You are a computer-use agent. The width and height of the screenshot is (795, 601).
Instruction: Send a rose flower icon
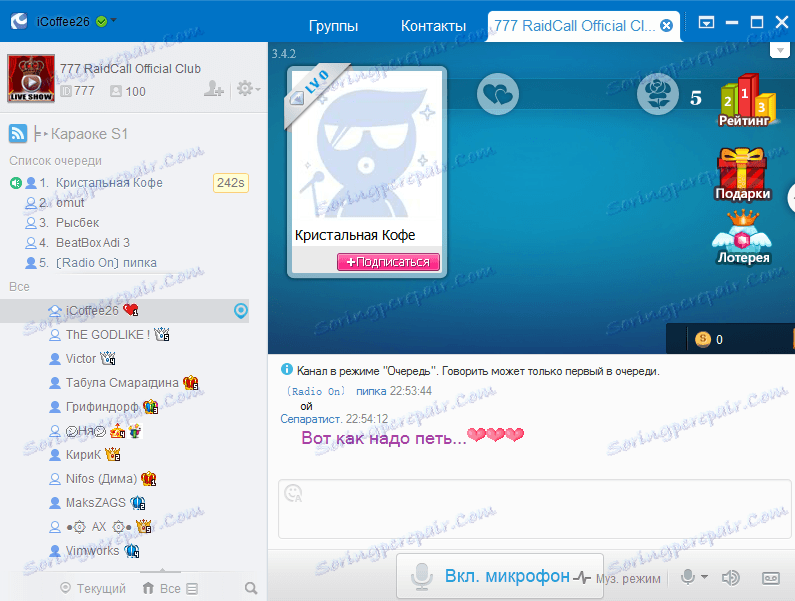[x=658, y=94]
